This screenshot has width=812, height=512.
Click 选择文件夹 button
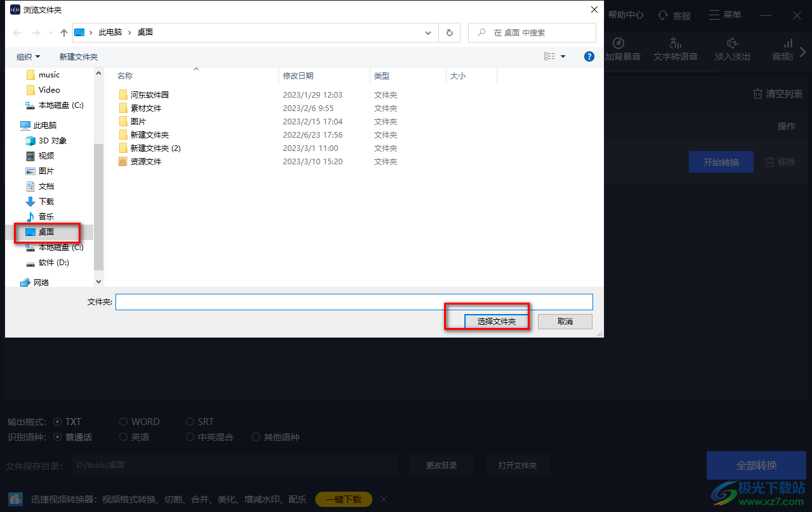click(497, 322)
